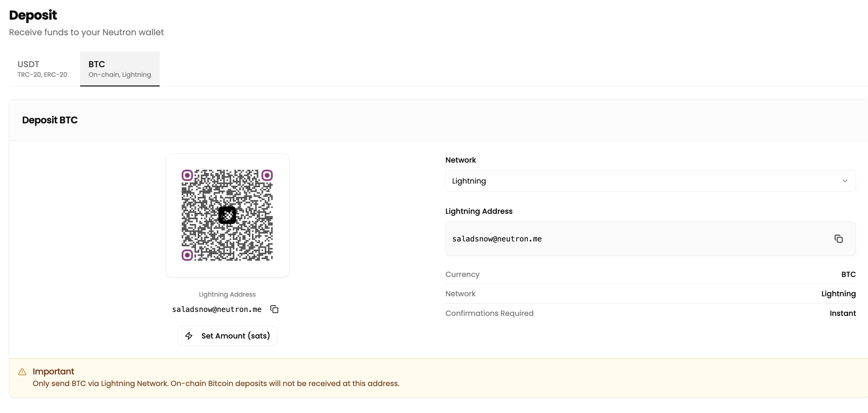Viewport: 868px width, 413px height.
Task: Click the Important warning message text
Action: [x=216, y=383]
